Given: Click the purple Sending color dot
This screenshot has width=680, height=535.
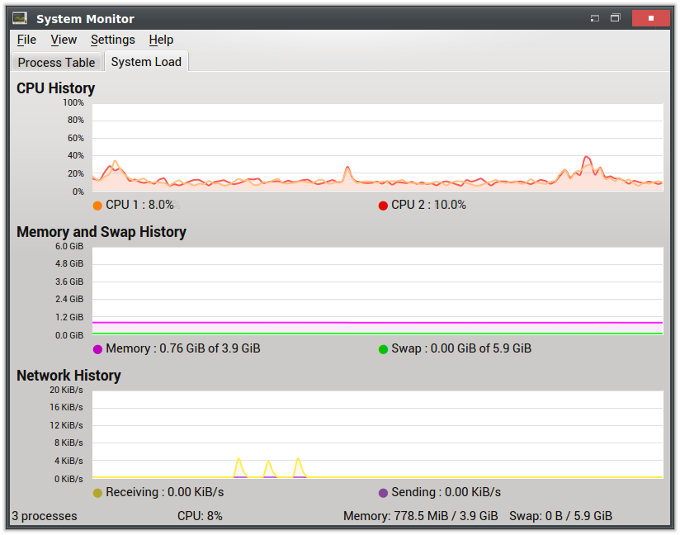Looking at the screenshot, I should click(383, 493).
